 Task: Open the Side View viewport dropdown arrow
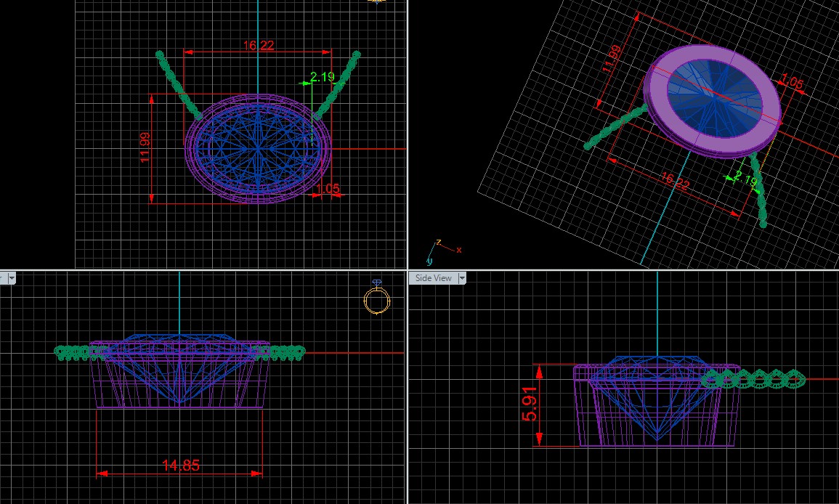tap(461, 278)
